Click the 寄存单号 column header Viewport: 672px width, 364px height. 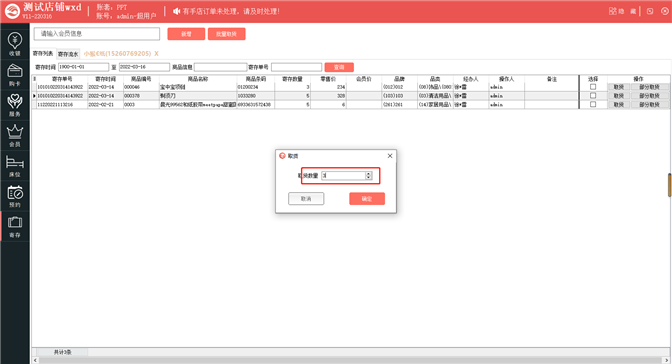tap(62, 79)
